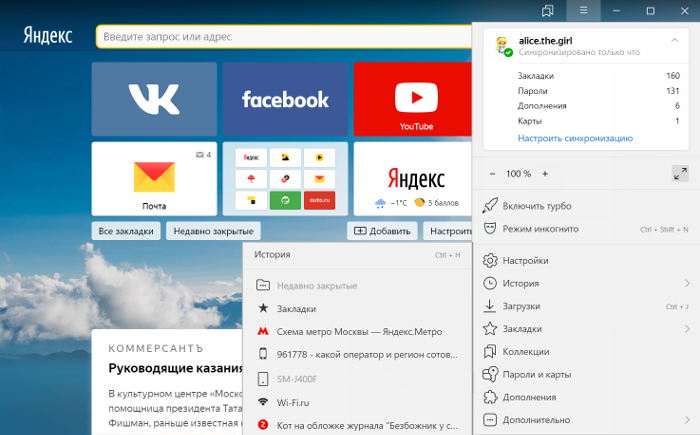Image resolution: width=700 pixels, height=435 pixels.
Task: Open synced Закладки count row
Action: [x=598, y=76]
